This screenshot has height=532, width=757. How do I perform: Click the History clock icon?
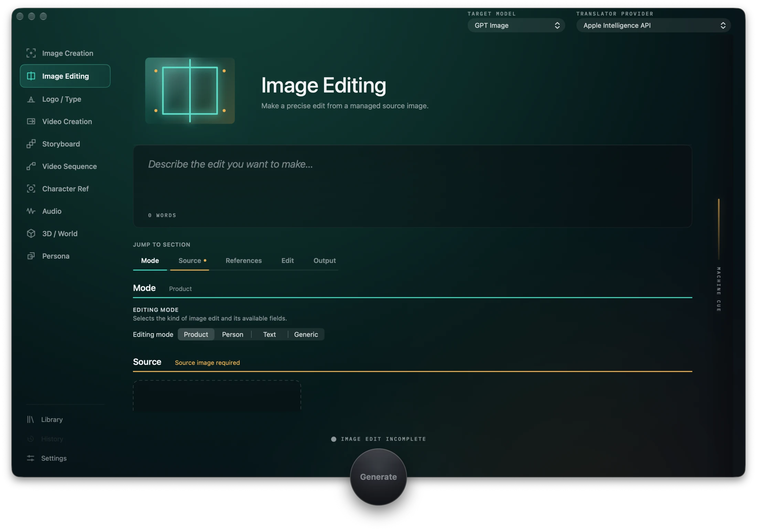click(x=31, y=439)
